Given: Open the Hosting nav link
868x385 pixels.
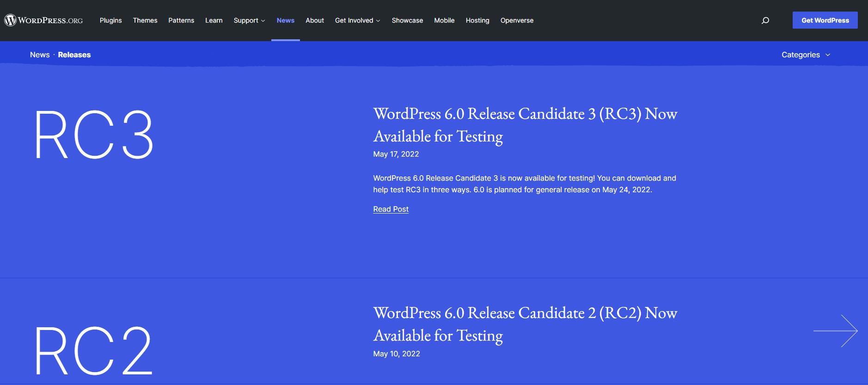Looking at the screenshot, I should pos(477,20).
